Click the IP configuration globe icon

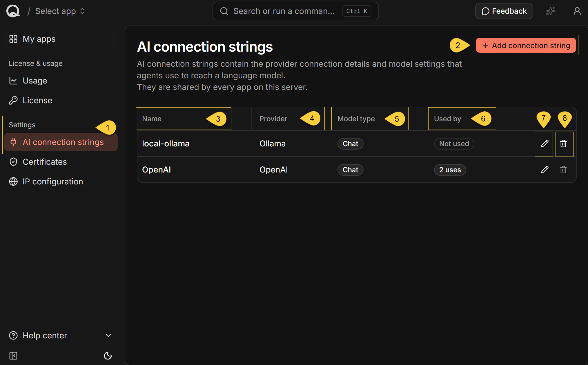tap(13, 181)
